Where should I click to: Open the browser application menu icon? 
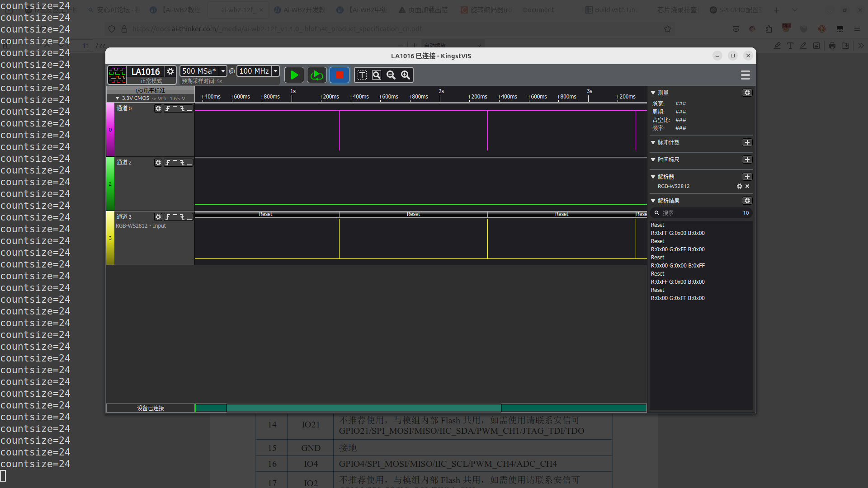coord(857,29)
